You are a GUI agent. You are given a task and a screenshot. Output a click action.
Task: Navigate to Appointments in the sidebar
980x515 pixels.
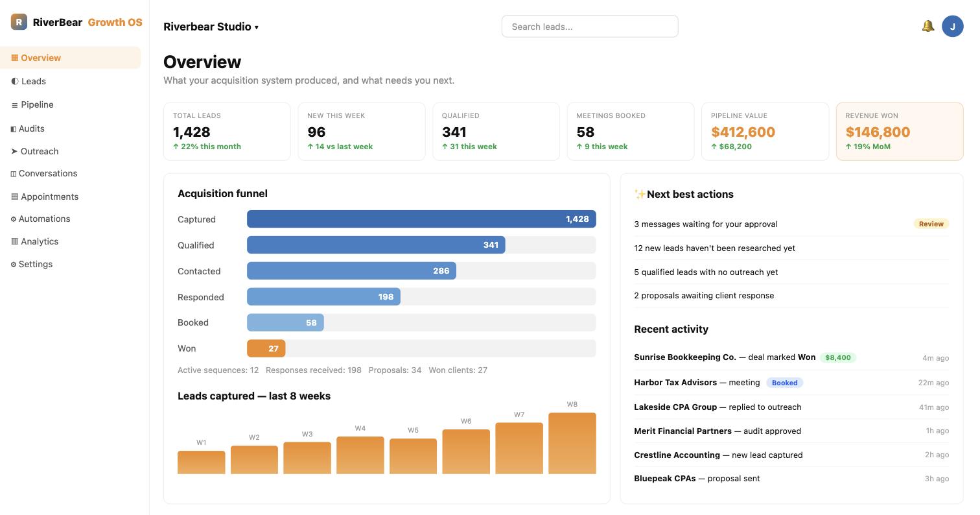click(x=70, y=197)
